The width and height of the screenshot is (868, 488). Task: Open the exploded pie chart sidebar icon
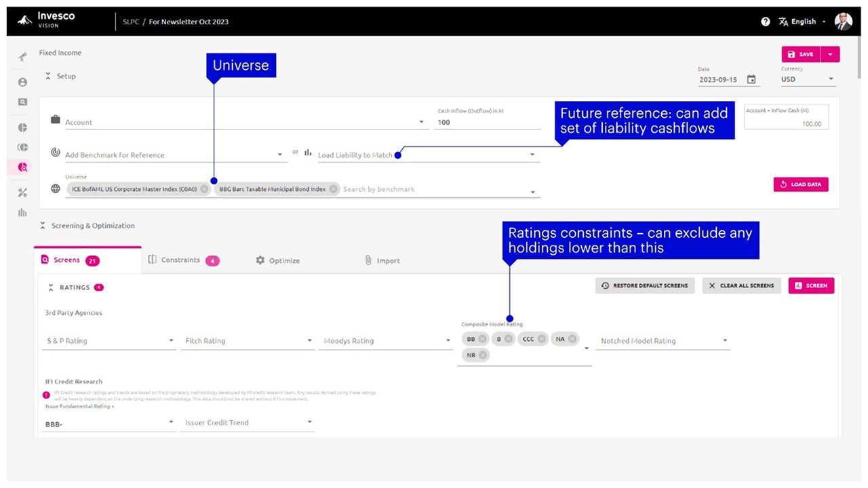point(22,147)
